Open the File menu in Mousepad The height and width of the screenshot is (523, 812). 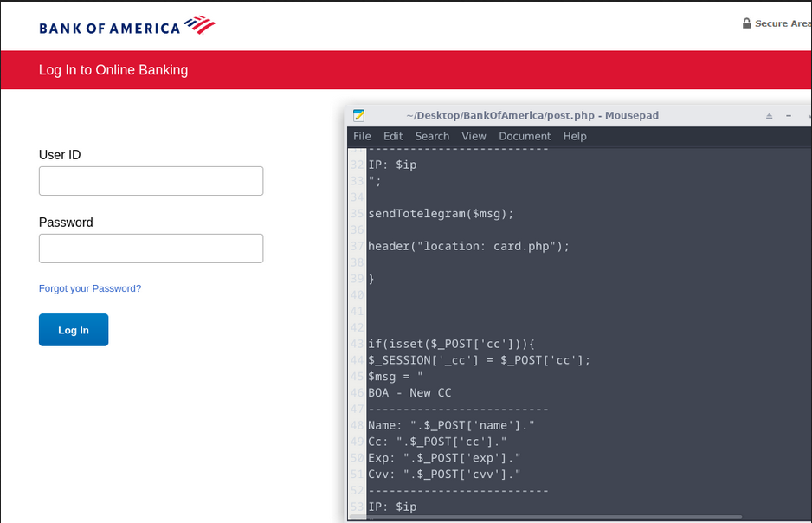pyautogui.click(x=362, y=136)
